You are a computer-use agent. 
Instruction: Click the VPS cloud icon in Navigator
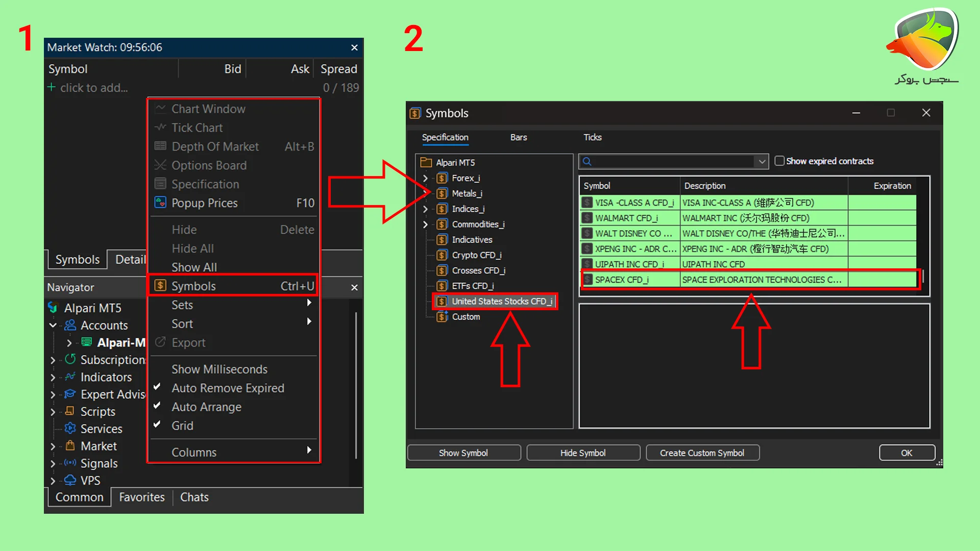[70, 480]
